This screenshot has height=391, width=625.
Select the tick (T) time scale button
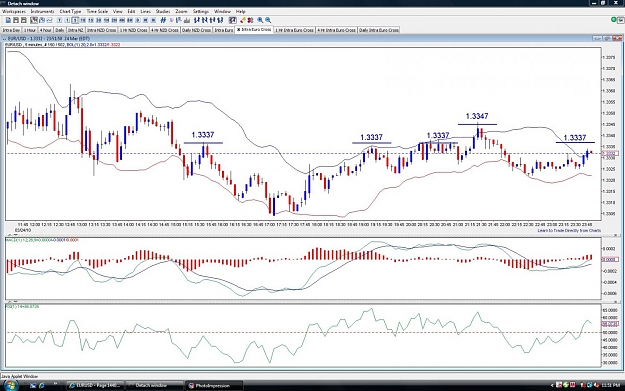[x=59, y=20]
